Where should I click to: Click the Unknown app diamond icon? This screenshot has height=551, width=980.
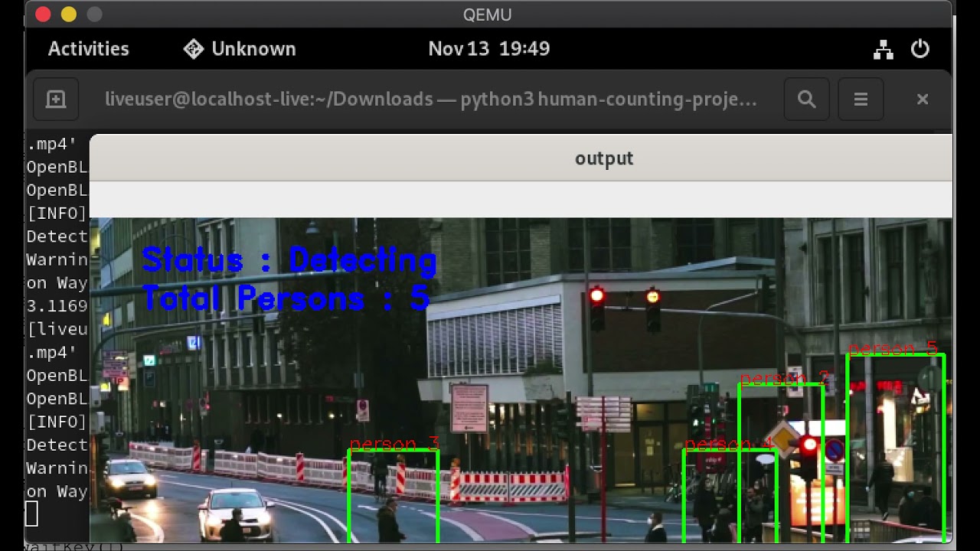194,49
